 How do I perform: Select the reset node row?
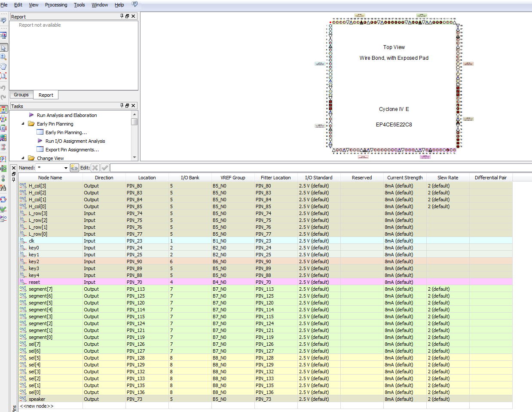pos(34,282)
